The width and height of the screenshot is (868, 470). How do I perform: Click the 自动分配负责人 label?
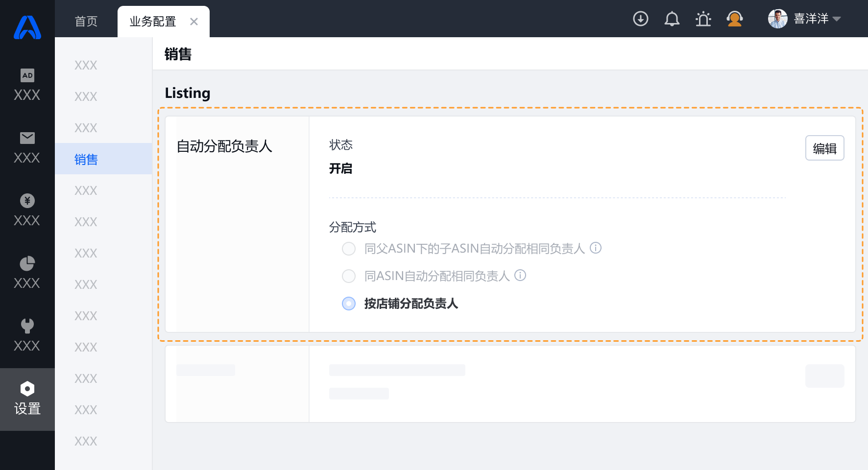[x=224, y=146]
